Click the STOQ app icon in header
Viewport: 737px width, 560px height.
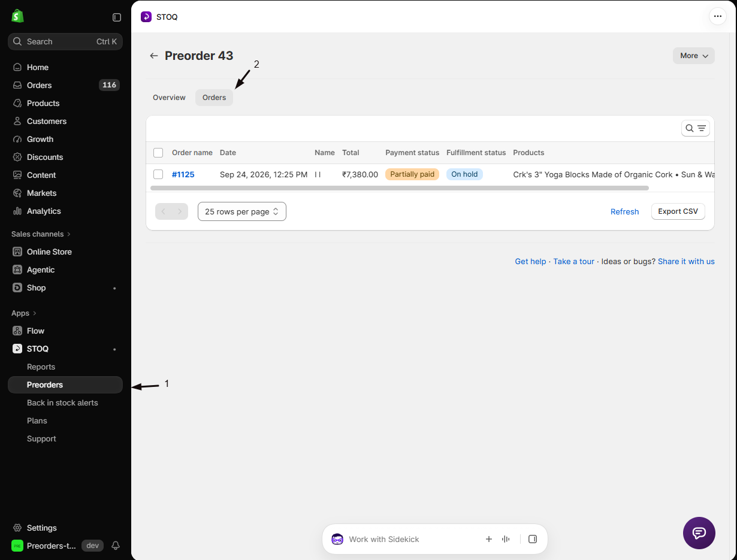coord(146,17)
